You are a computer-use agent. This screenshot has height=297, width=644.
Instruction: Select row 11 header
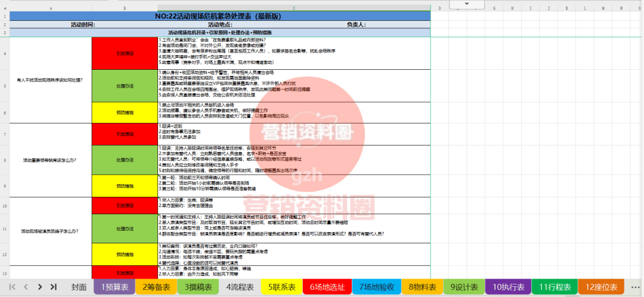tap(5, 228)
